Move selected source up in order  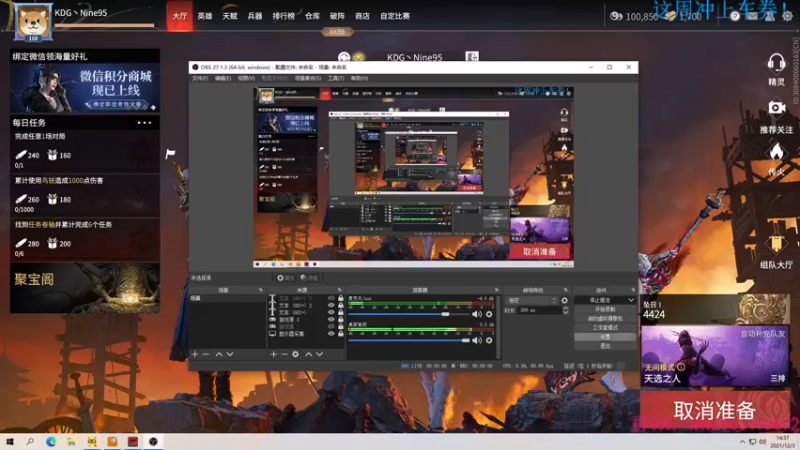tap(309, 354)
